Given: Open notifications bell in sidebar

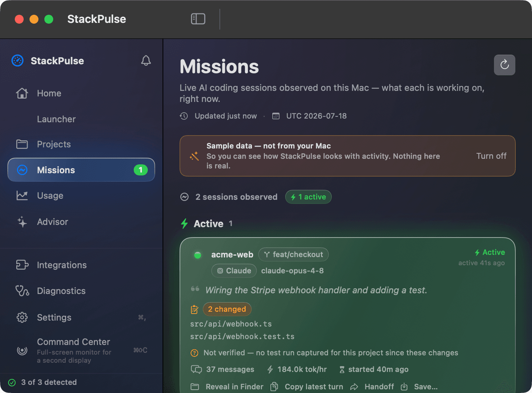Looking at the screenshot, I should point(146,61).
